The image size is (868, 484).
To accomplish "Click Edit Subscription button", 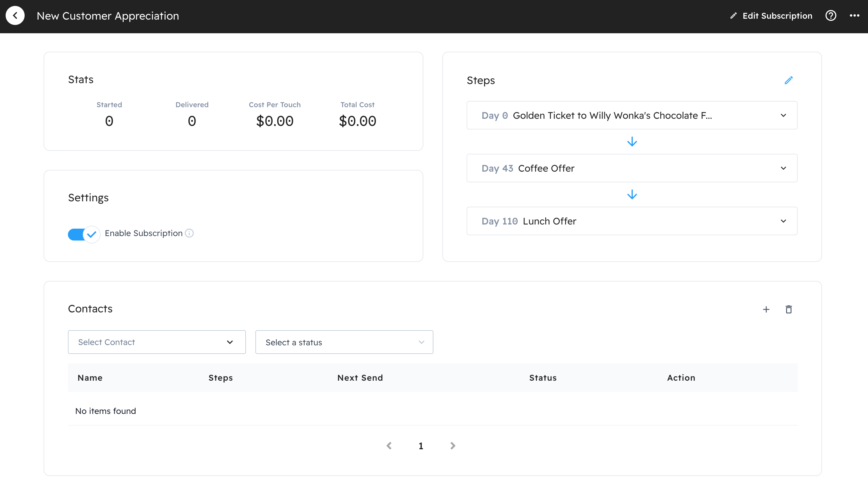I will pyautogui.click(x=771, y=16).
